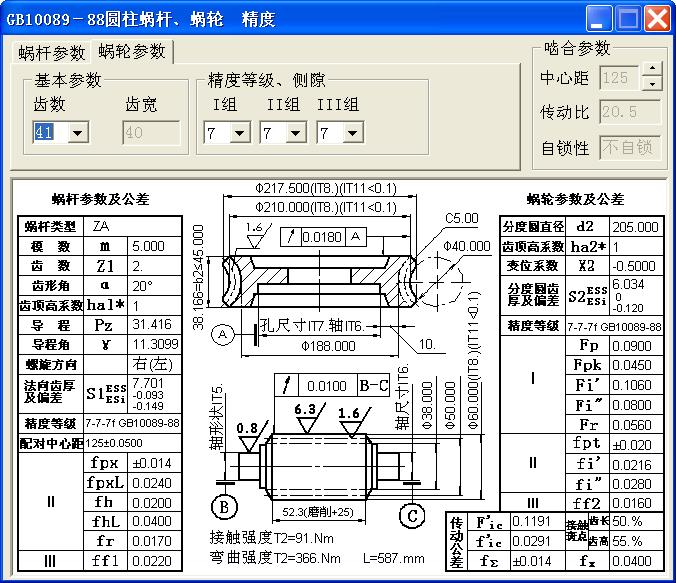
Task: Click the fhL value 0.0400
Action: point(152,521)
